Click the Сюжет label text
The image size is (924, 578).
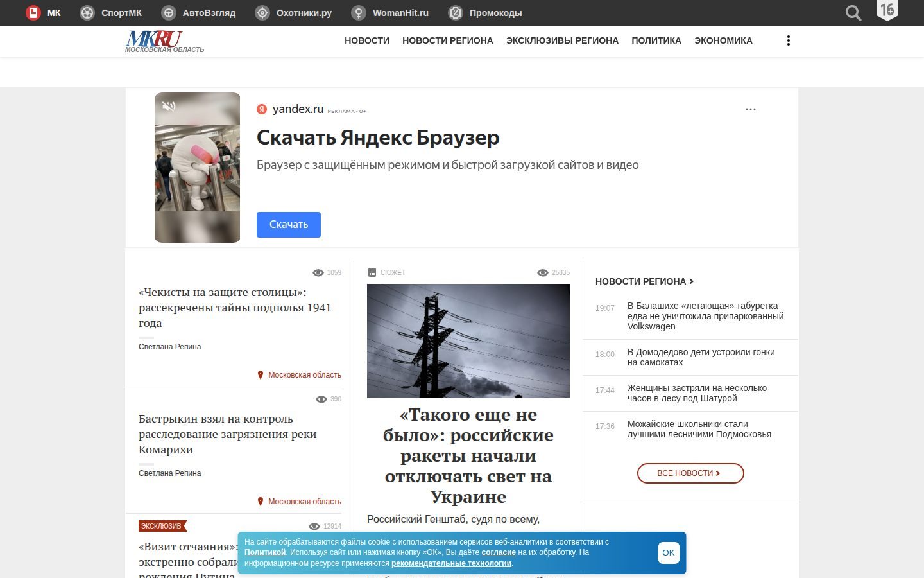click(393, 273)
